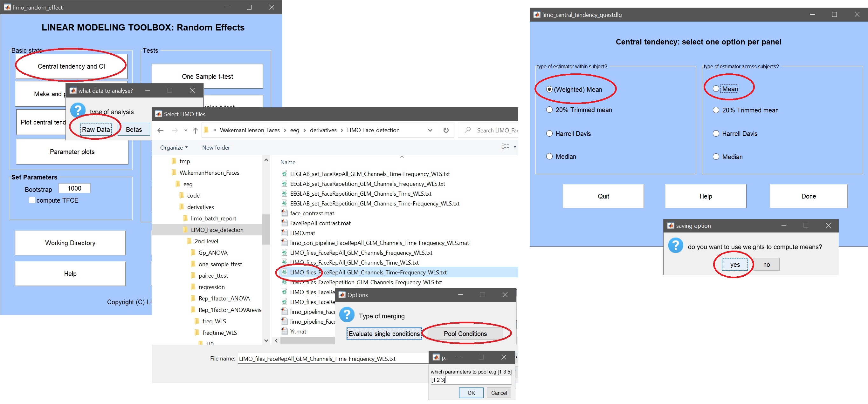This screenshot has width=868, height=404.
Task: Click the Bootstrap value field
Action: [x=74, y=188]
